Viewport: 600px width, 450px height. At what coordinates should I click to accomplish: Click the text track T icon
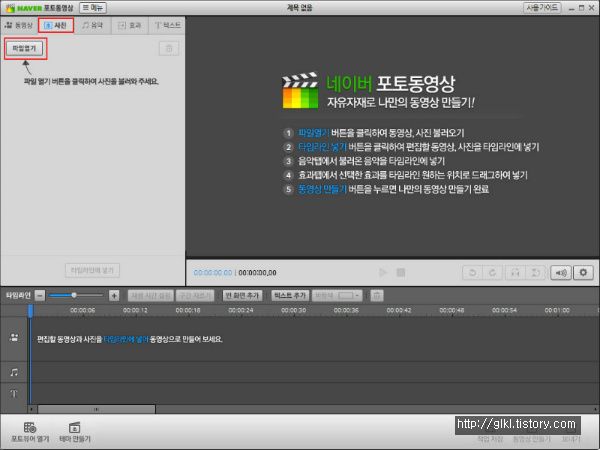point(14,394)
